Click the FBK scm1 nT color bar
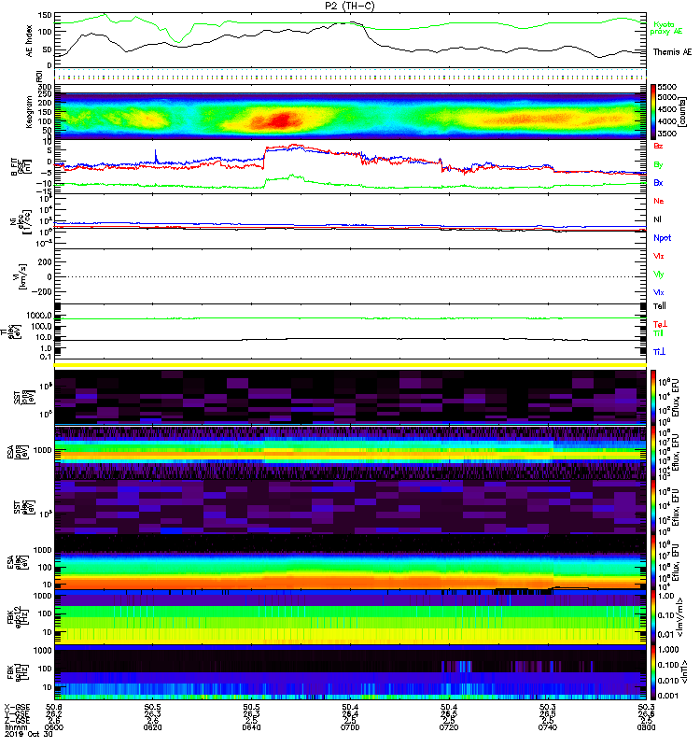The width and height of the screenshot is (700, 747). click(653, 672)
